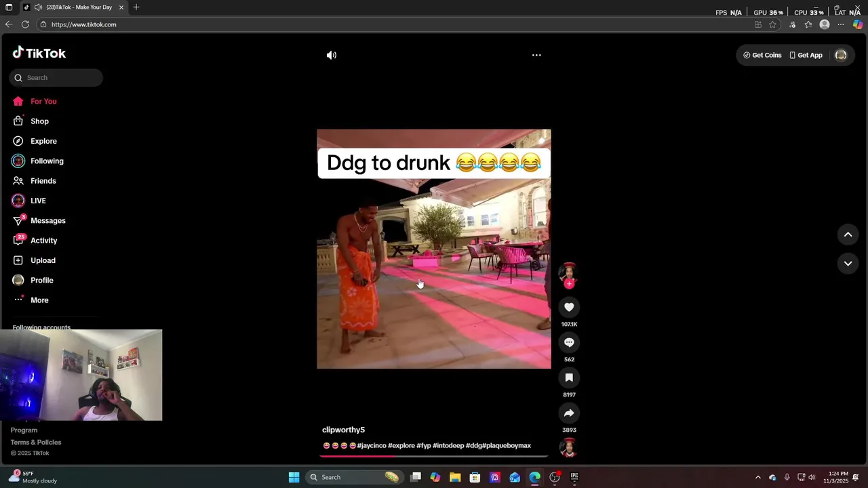Viewport: 868px width, 488px height.
Task: Open browser profile avatar
Action: point(825,24)
